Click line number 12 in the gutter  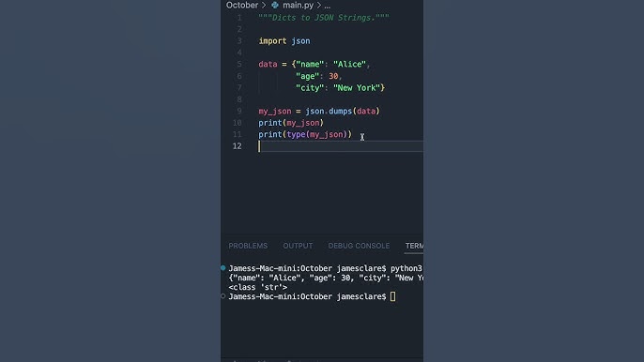click(237, 146)
